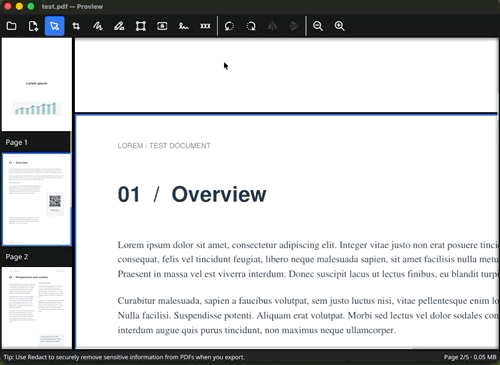Select the freehand draw scribble tool
500x365 pixels.
[98, 26]
